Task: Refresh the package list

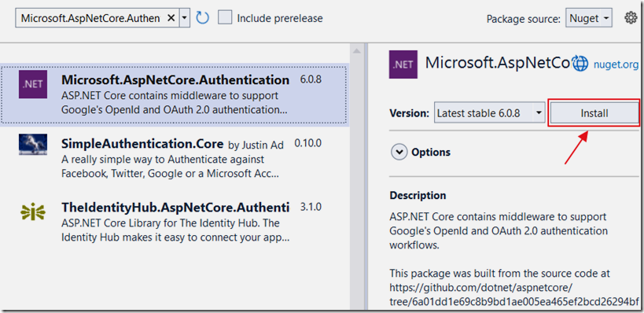Action: tap(203, 18)
